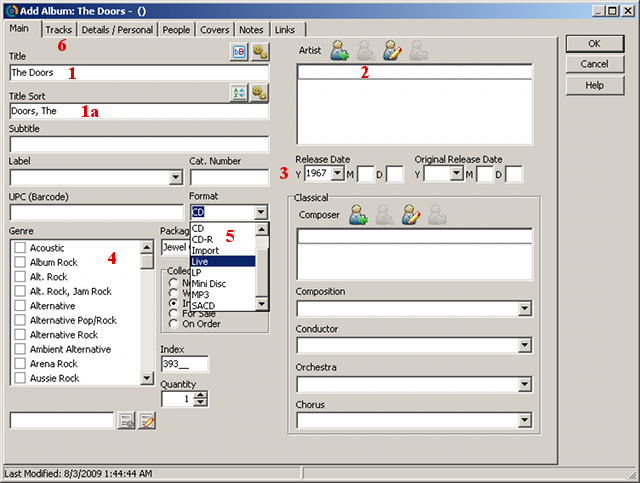Click the Format list scroll up arrow
The image size is (640, 483).
[x=262, y=229]
